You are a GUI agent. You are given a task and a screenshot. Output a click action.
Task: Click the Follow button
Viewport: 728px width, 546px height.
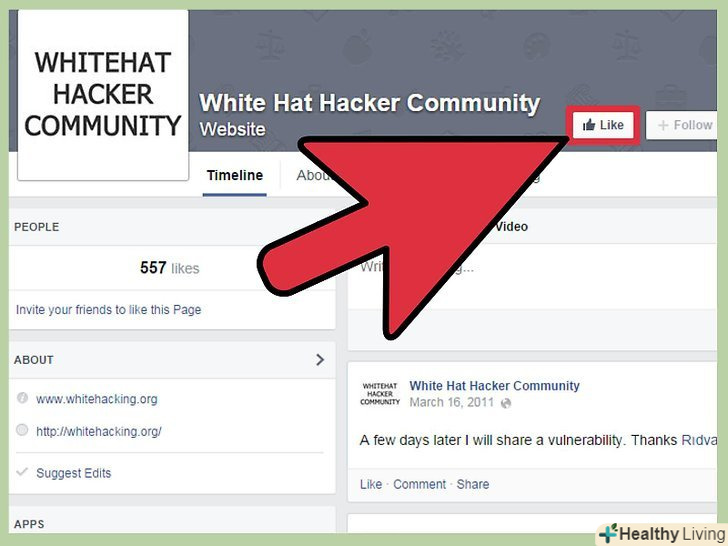click(682, 125)
